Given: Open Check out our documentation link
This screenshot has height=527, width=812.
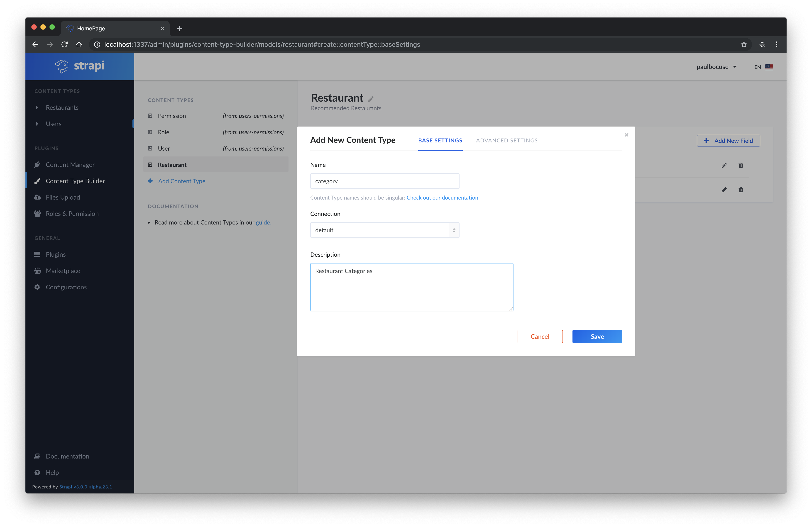Looking at the screenshot, I should click(442, 198).
